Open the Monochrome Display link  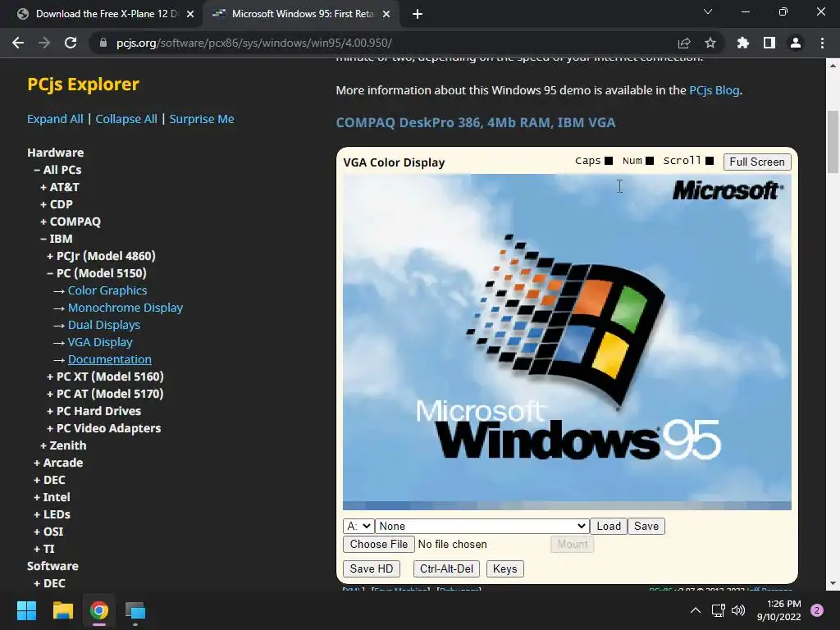coord(126,308)
